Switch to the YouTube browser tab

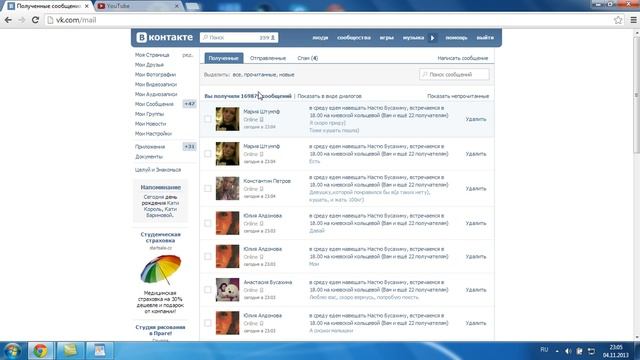[x=138, y=6]
